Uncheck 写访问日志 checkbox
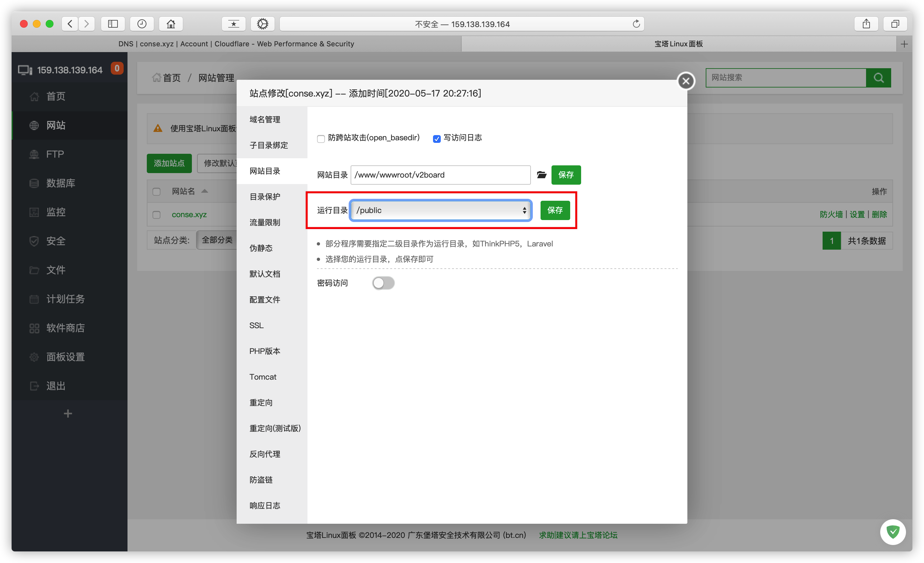This screenshot has width=924, height=563. pos(437,139)
